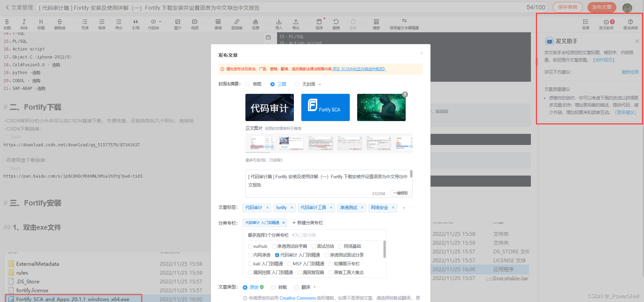Screen dimensions: 644x302
Task: Remove the fortify tag
Action: [x=292, y=207]
